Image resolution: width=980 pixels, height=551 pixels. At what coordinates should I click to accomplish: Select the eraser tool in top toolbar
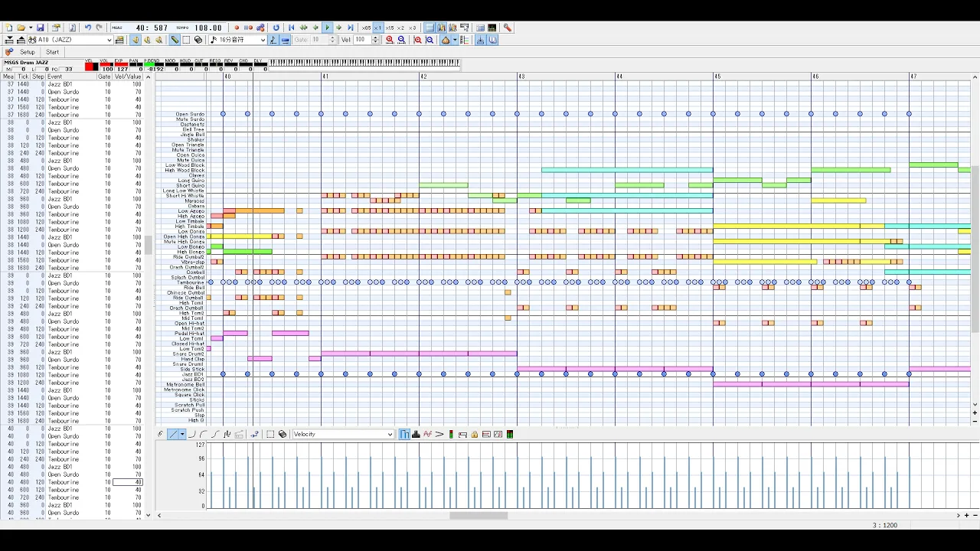pyautogui.click(x=198, y=40)
